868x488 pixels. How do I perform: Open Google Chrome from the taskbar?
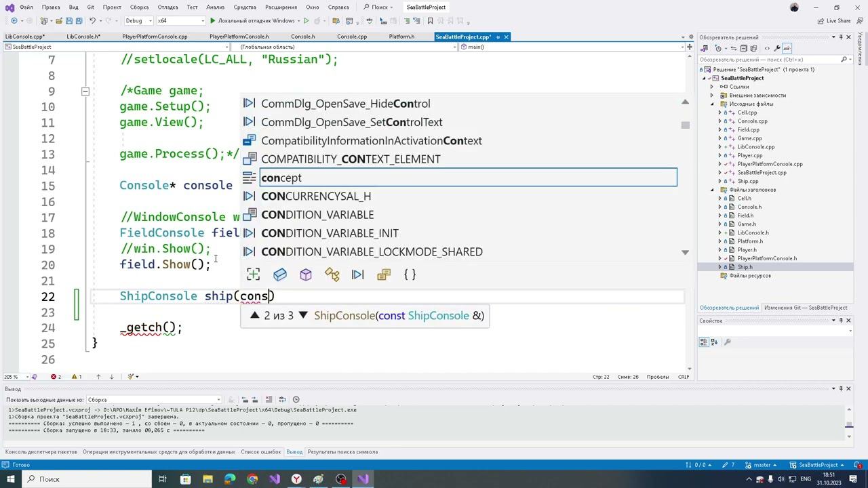click(x=252, y=479)
